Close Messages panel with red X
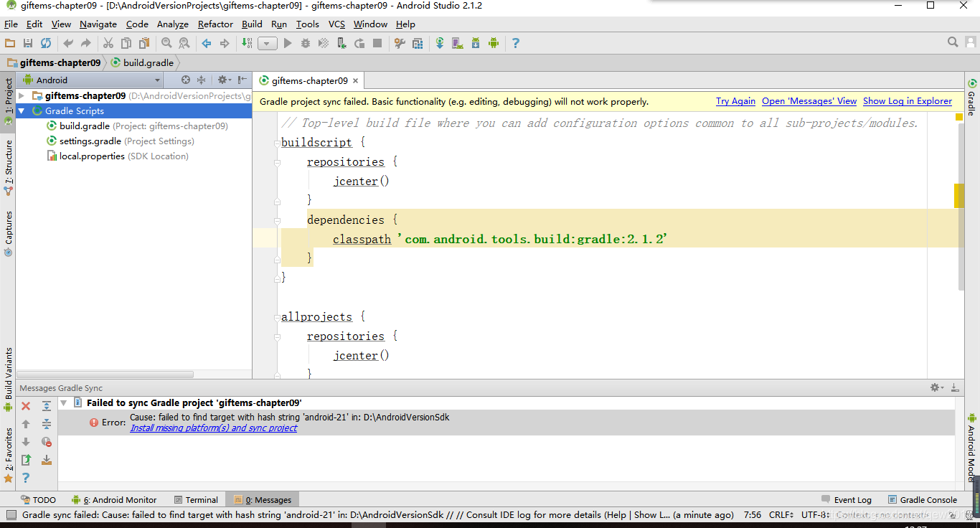This screenshot has width=980, height=528. tap(26, 406)
